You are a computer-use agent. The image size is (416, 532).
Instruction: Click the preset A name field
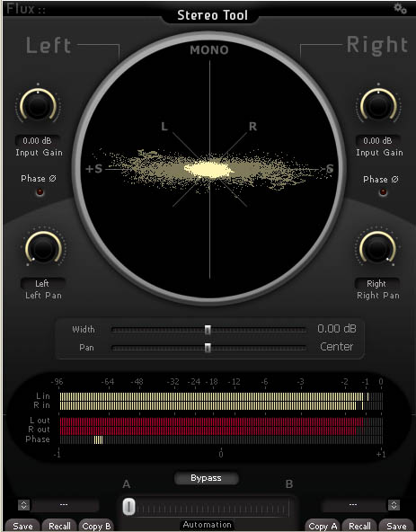coord(65,505)
